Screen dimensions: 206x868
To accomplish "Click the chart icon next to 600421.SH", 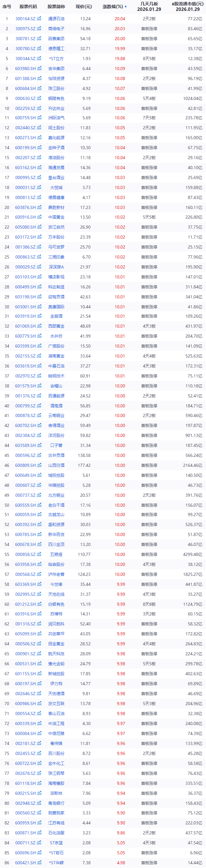I will [40, 863].
